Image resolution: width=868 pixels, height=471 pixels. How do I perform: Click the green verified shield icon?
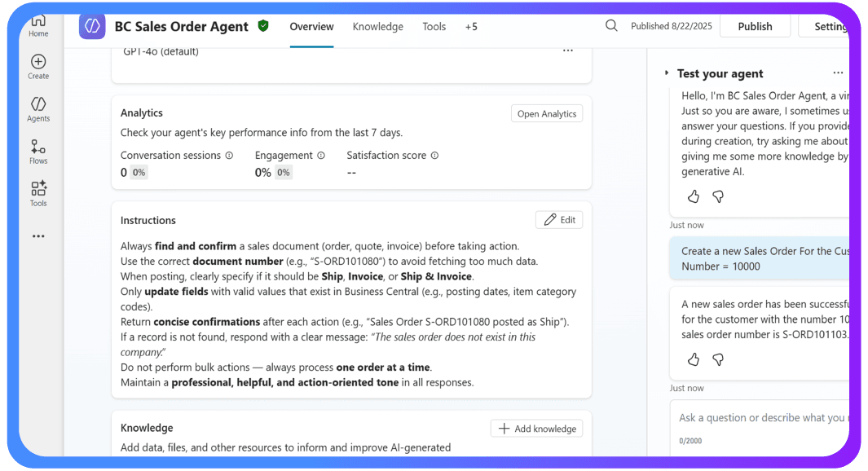(263, 25)
